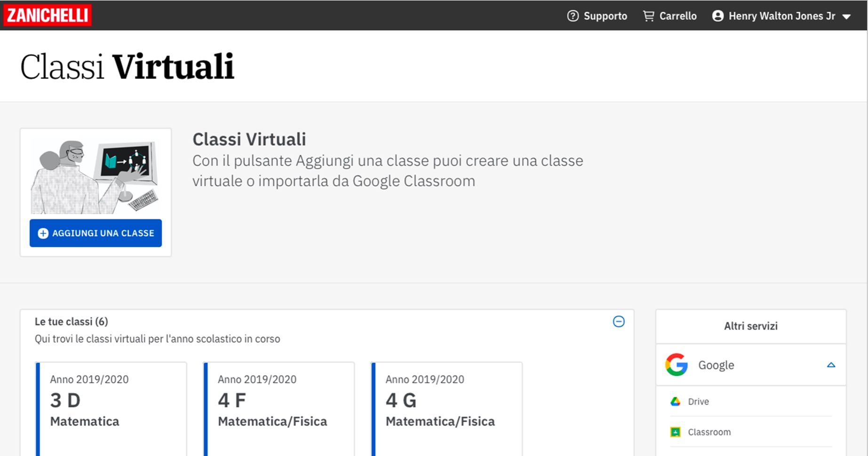
Task: Click the minus disclosure control near Le tue classi
Action: 619,322
